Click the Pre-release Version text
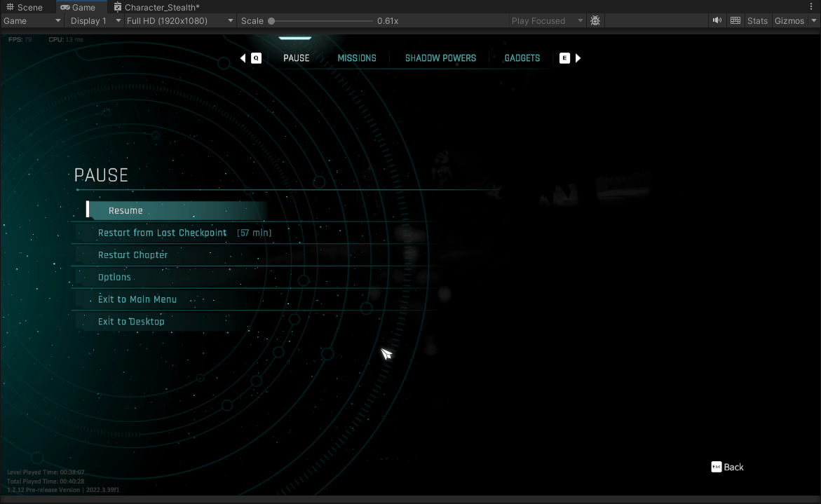This screenshot has width=821, height=504. pos(63,490)
